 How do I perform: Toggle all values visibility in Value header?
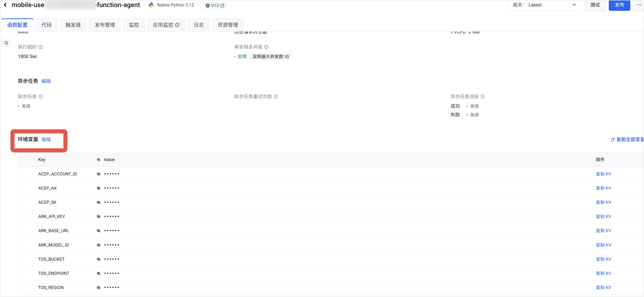pos(98,160)
